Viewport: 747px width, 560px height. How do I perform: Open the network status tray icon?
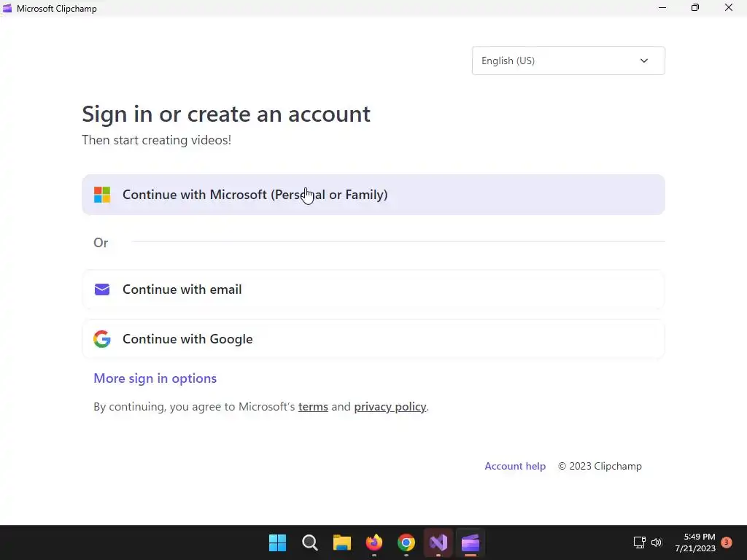tap(639, 542)
